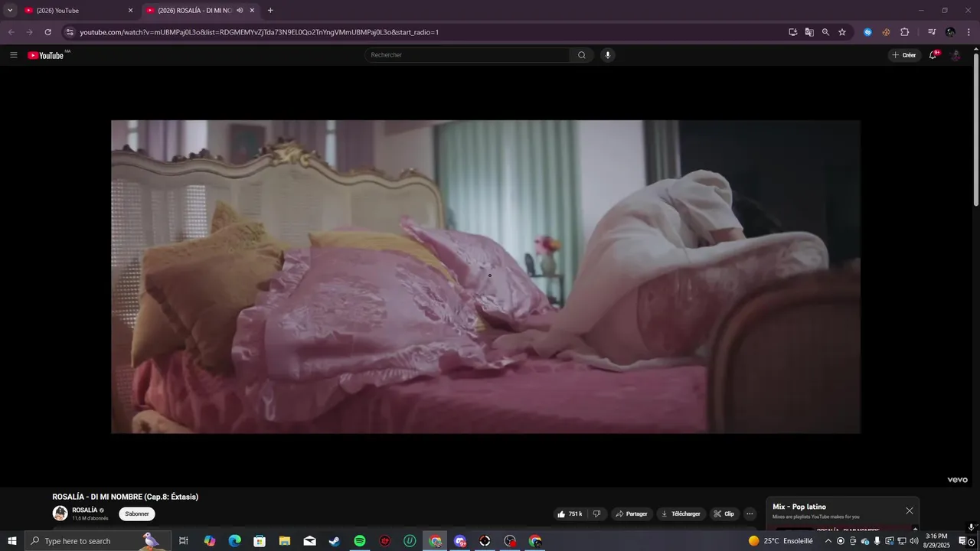Click the magnifier search submit button
The height and width of the screenshot is (551, 980).
[582, 55]
